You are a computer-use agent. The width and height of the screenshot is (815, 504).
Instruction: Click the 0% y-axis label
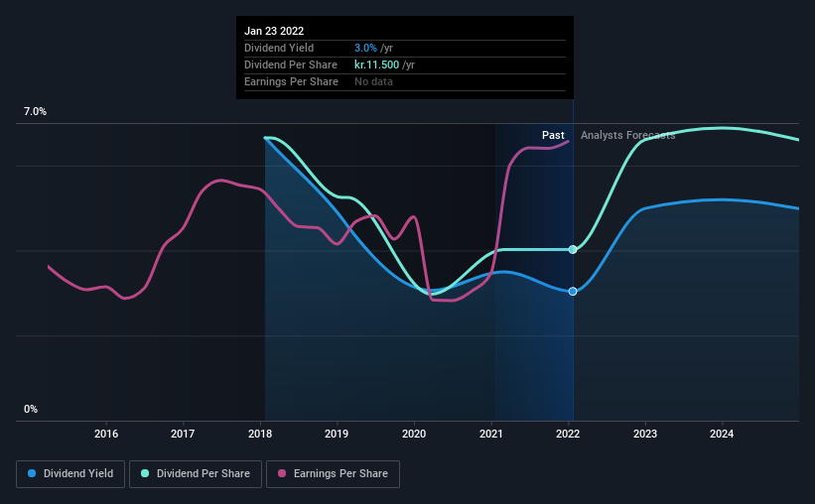31,410
